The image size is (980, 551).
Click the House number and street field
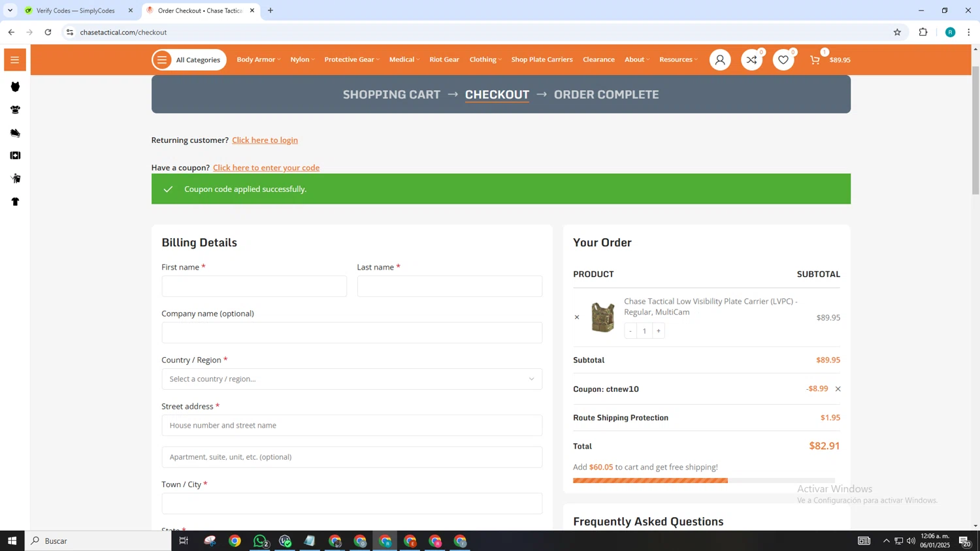point(351,426)
